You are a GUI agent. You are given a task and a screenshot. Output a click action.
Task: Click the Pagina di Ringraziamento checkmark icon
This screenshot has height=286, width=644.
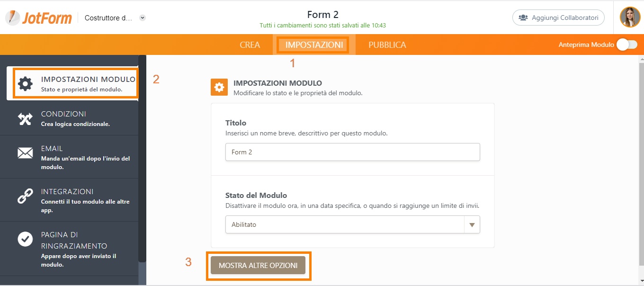25,239
